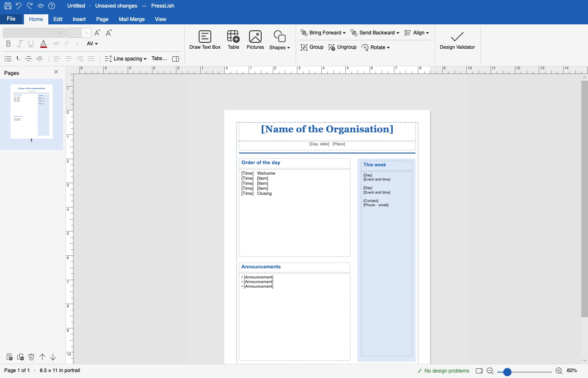The height and width of the screenshot is (378, 588).
Task: Move the page down with the arrow
Action: [53, 357]
